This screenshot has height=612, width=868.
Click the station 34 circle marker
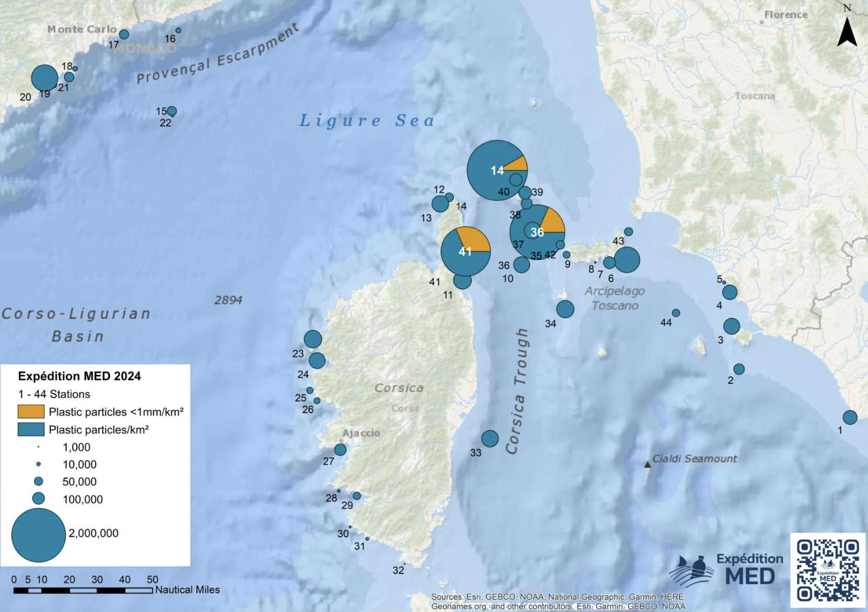pyautogui.click(x=565, y=309)
